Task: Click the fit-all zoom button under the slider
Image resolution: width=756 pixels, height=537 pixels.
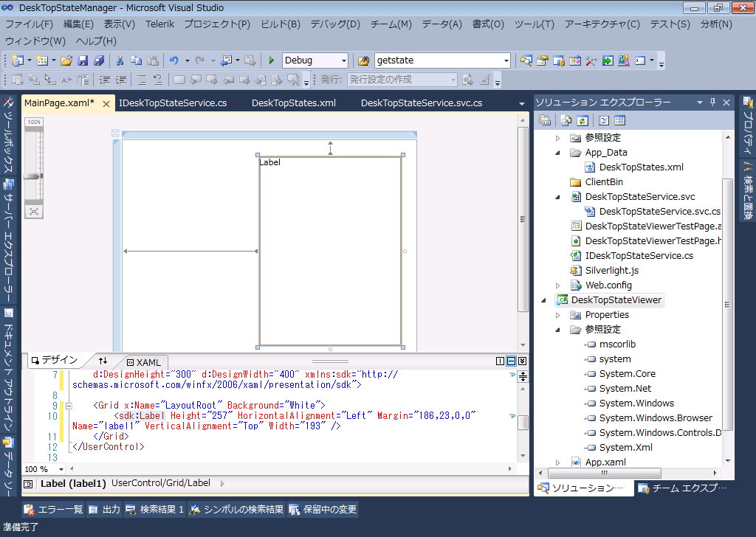Action: pos(34,212)
